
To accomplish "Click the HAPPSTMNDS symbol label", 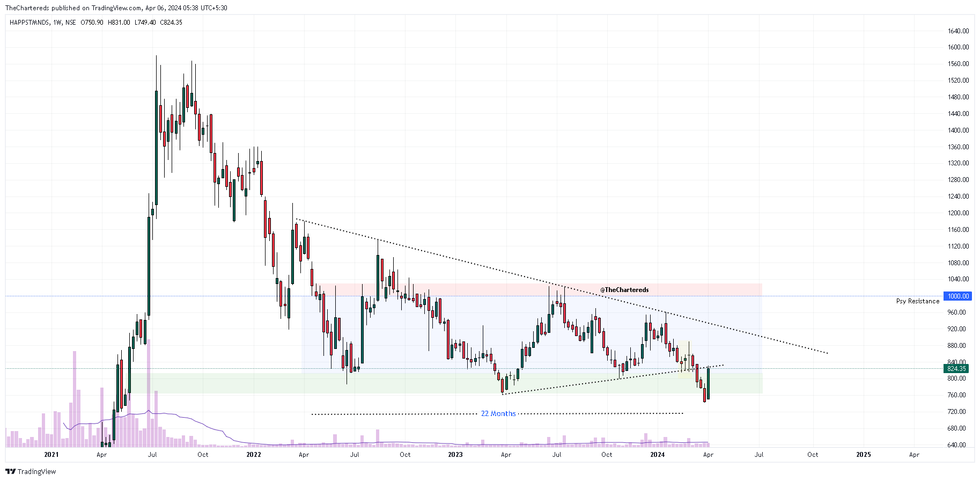I will point(30,23).
